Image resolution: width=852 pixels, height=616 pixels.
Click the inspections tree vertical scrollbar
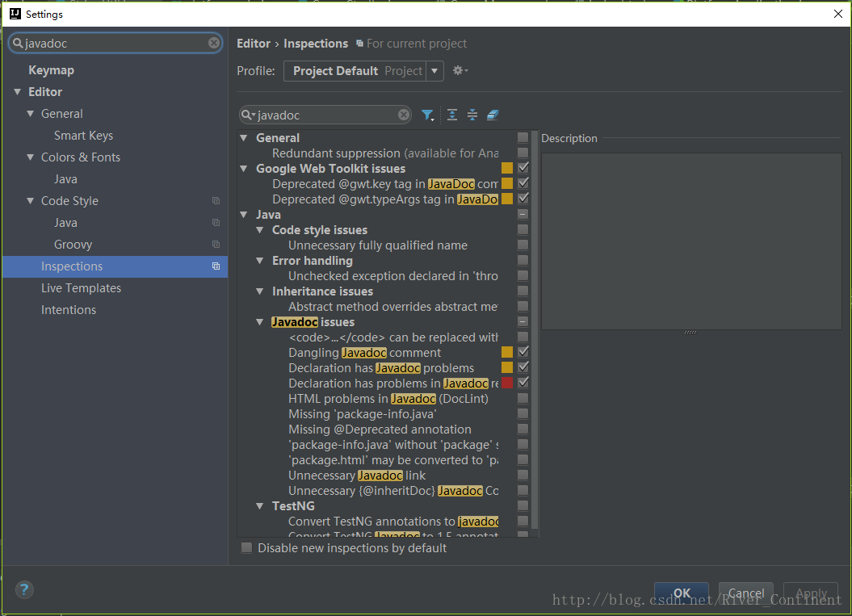(534, 329)
